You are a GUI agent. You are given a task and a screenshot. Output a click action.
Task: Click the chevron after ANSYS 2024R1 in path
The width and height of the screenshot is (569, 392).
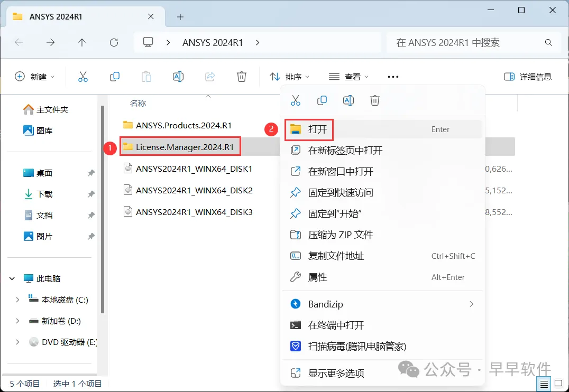(258, 42)
